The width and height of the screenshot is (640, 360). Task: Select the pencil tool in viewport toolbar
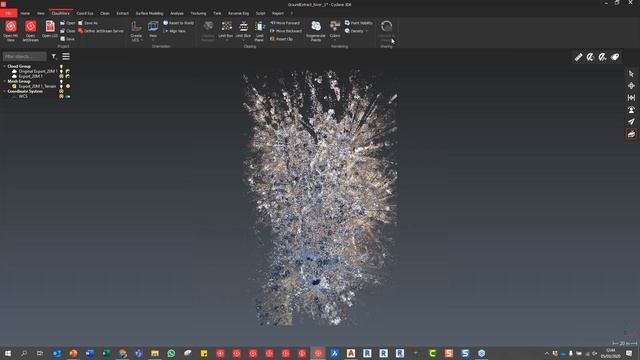(x=578, y=57)
